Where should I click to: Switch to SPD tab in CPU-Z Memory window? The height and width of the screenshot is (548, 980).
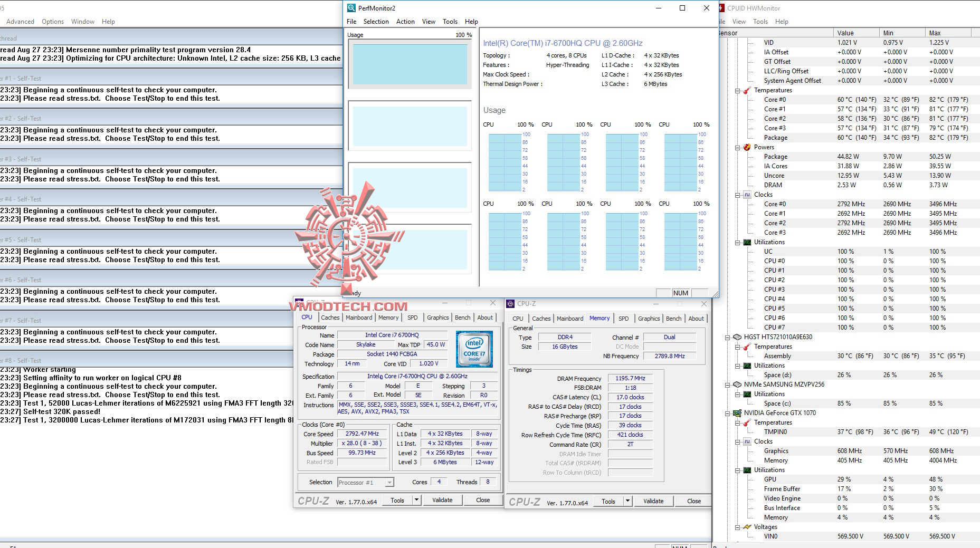(623, 319)
